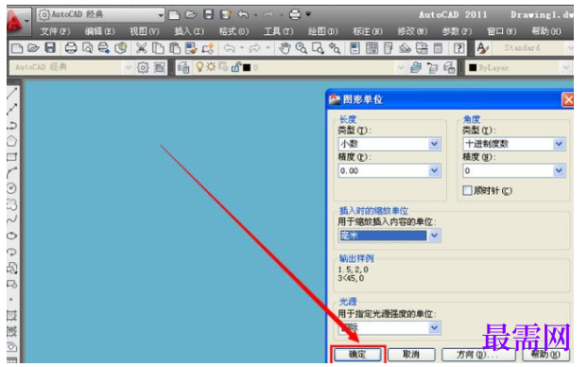The height and width of the screenshot is (367, 588).
Task: Close the 图形单位 dialog with the X
Action: click(568, 100)
